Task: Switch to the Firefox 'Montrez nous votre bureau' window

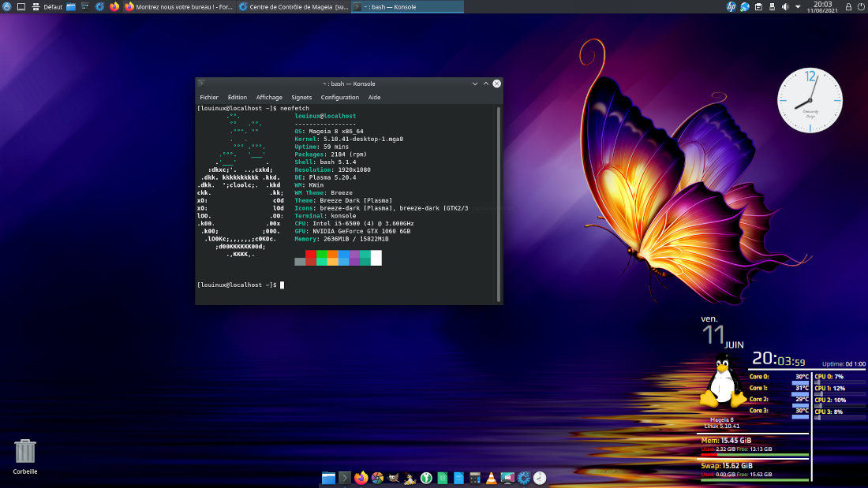Action: (179, 6)
